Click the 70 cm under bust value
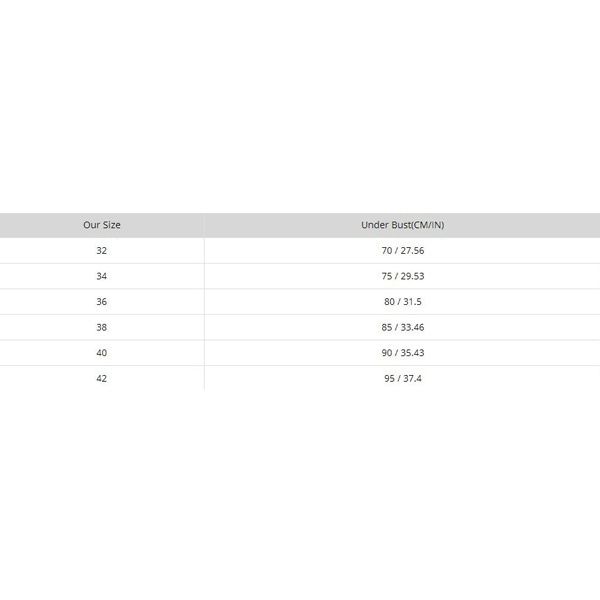600x600 pixels. coord(387,250)
